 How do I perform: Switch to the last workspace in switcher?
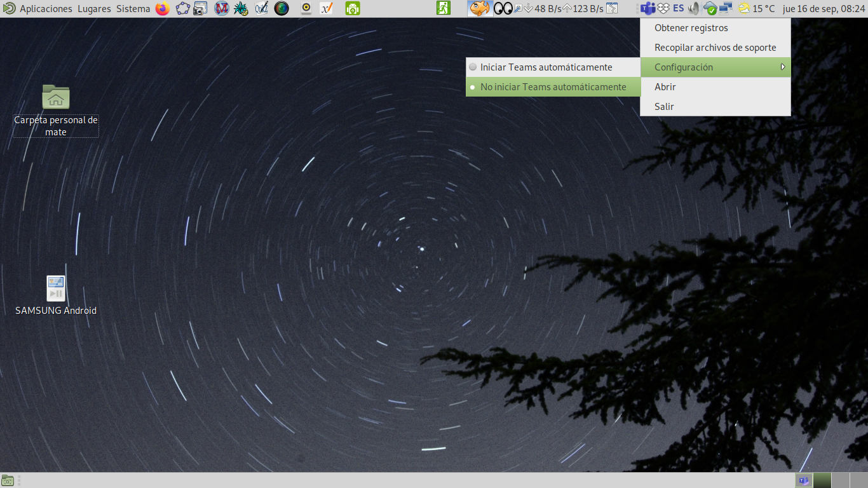tap(858, 480)
